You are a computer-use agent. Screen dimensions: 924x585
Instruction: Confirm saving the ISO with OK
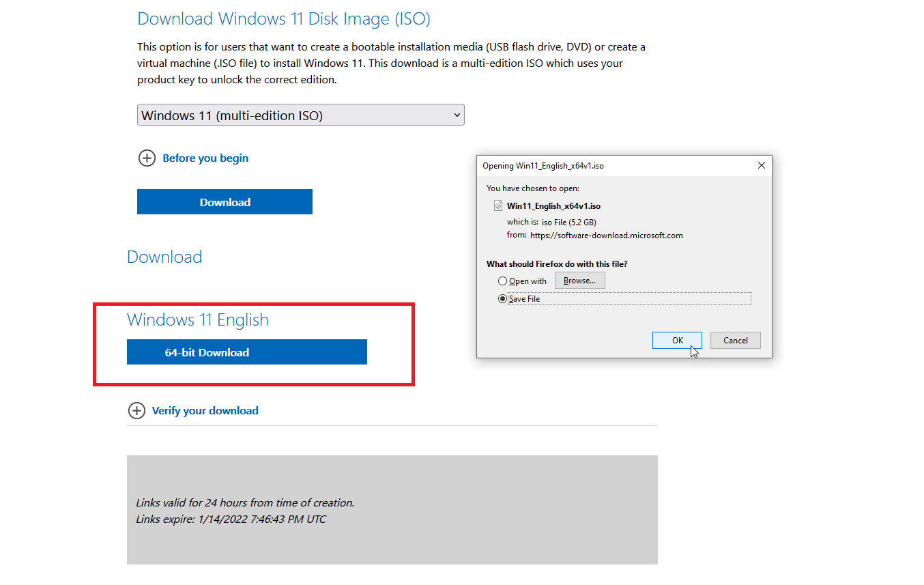(676, 340)
